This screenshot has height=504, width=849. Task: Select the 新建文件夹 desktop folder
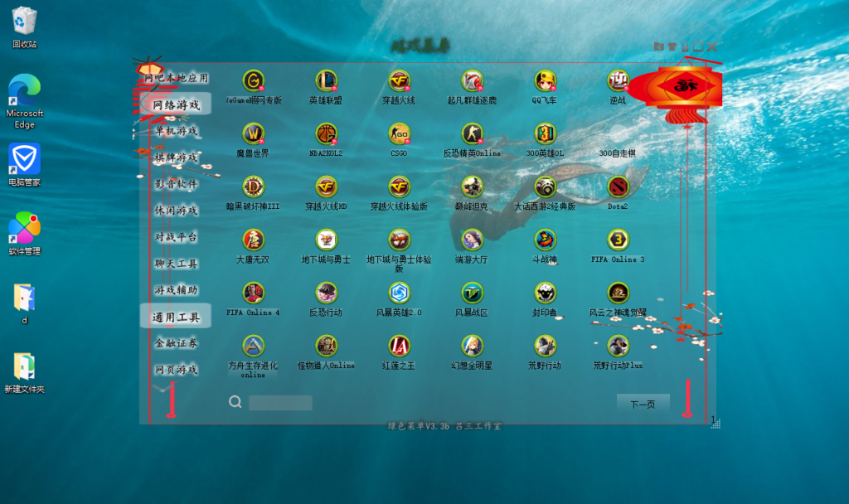[24, 372]
